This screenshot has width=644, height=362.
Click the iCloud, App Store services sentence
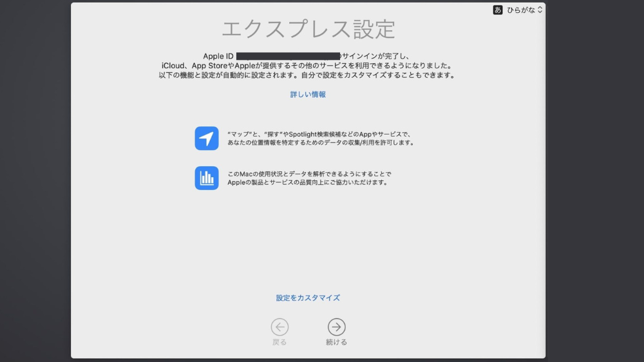308,66
